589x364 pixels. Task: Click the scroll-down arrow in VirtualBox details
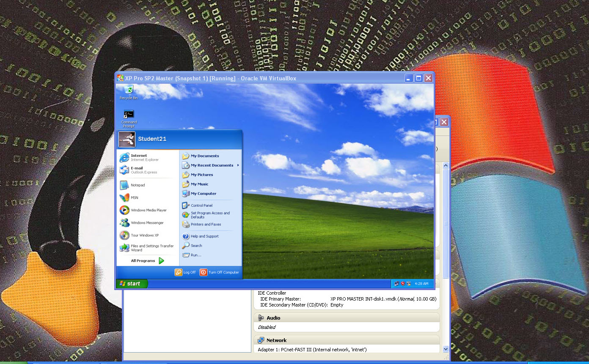pyautogui.click(x=446, y=349)
